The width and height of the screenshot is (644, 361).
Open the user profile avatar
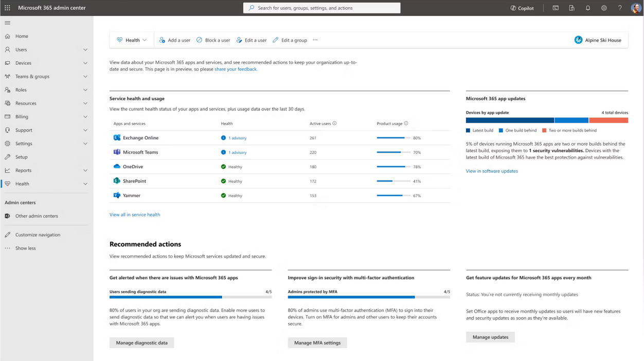pyautogui.click(x=636, y=8)
